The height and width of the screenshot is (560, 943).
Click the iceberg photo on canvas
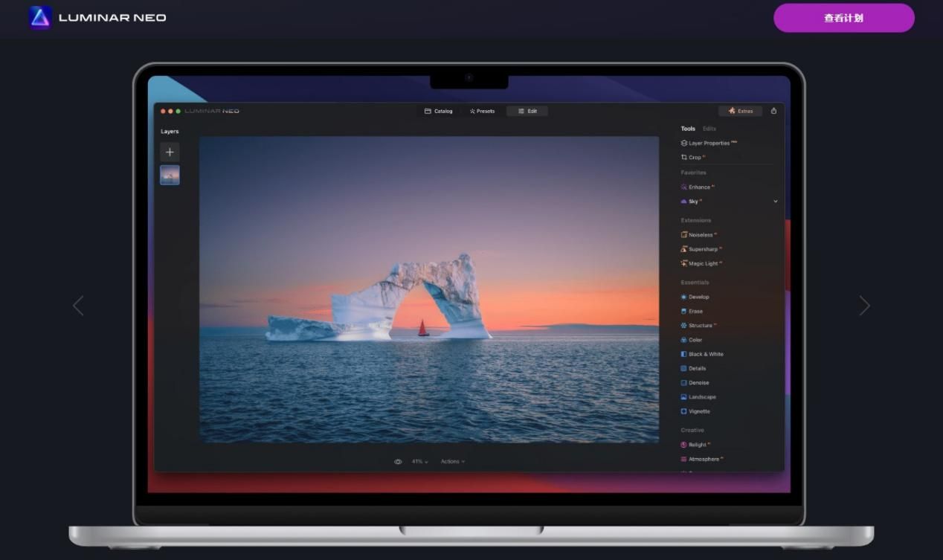[429, 289]
